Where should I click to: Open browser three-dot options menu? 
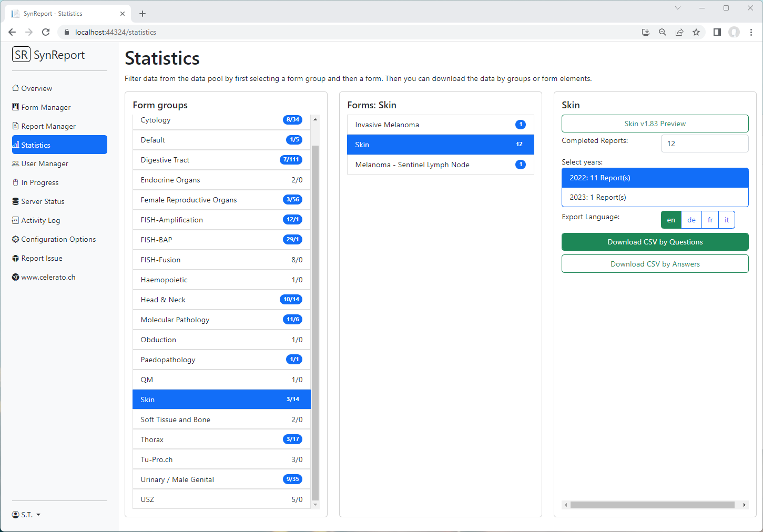(x=751, y=32)
